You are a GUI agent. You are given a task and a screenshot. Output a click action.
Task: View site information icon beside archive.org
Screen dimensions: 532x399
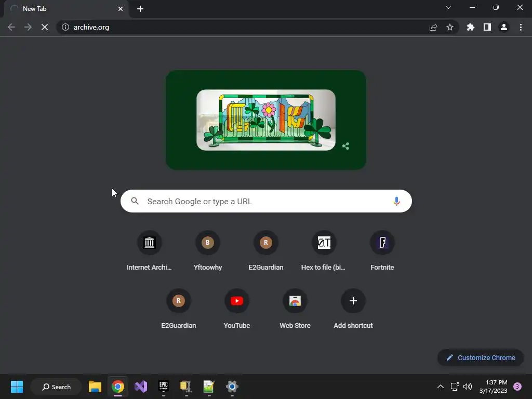[x=65, y=27]
